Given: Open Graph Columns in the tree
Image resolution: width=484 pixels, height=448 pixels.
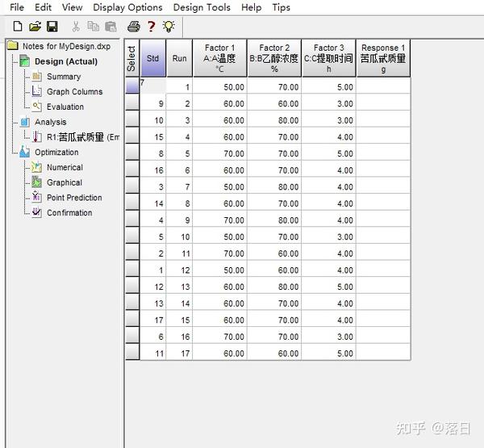Looking at the screenshot, I should tap(74, 92).
